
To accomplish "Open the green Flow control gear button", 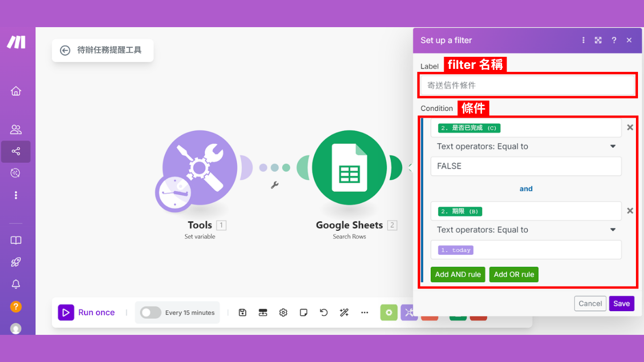I will click(389, 313).
